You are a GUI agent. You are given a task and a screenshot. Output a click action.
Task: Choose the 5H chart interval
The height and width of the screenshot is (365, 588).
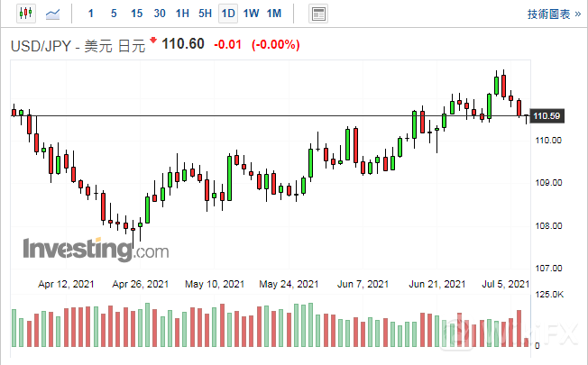click(205, 14)
